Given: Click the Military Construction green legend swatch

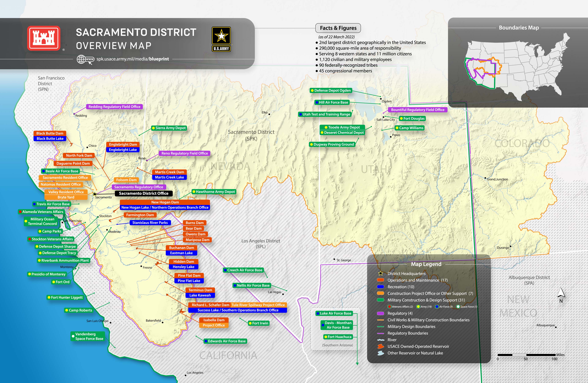Looking at the screenshot, I should tap(381, 300).
